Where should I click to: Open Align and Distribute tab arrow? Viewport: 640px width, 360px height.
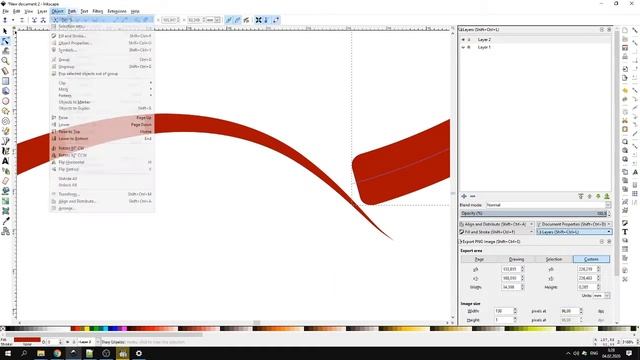pyautogui.click(x=531, y=224)
